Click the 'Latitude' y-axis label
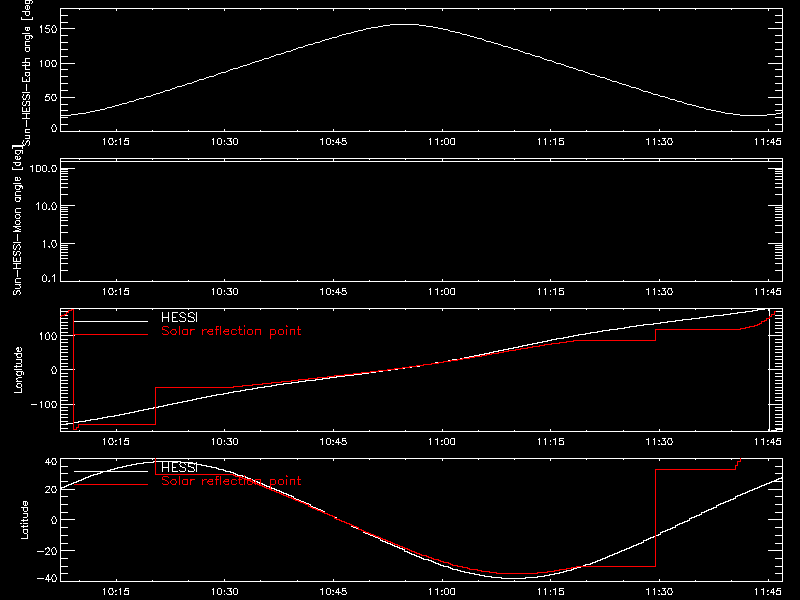The width and height of the screenshot is (800, 600). pyautogui.click(x=24, y=519)
